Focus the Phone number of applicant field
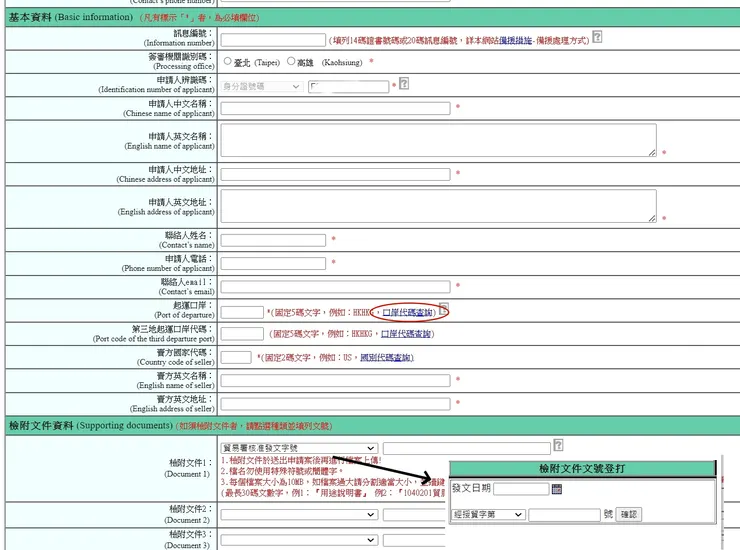This screenshot has height=550, width=740. (273, 263)
